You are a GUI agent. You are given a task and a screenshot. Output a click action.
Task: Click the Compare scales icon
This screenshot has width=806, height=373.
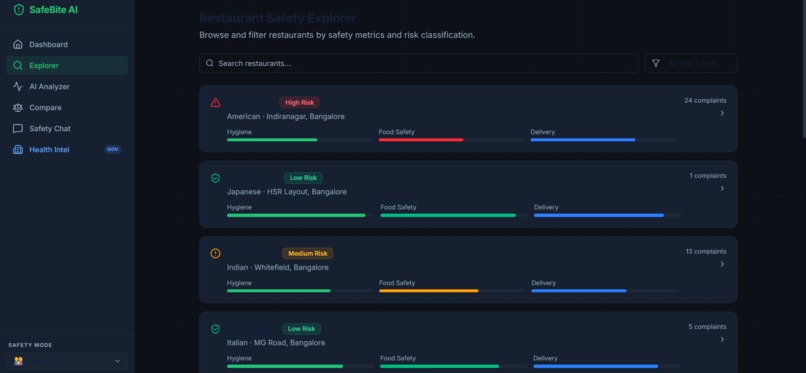[x=18, y=108]
